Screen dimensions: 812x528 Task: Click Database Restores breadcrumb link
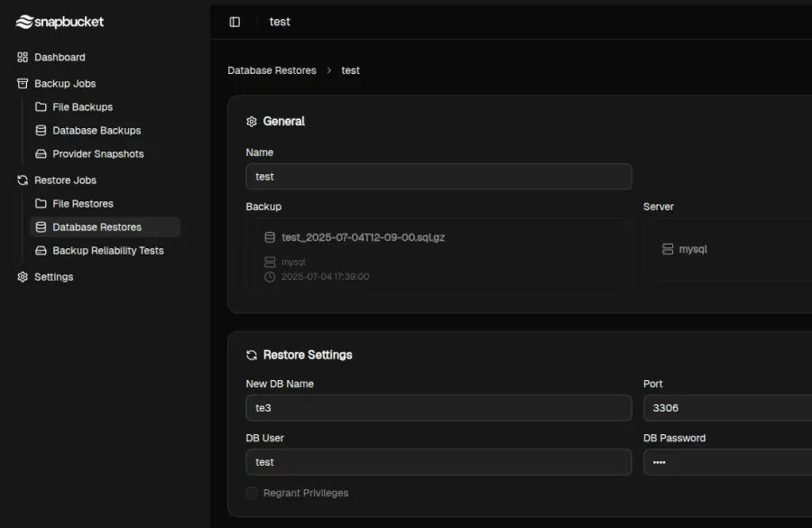272,70
